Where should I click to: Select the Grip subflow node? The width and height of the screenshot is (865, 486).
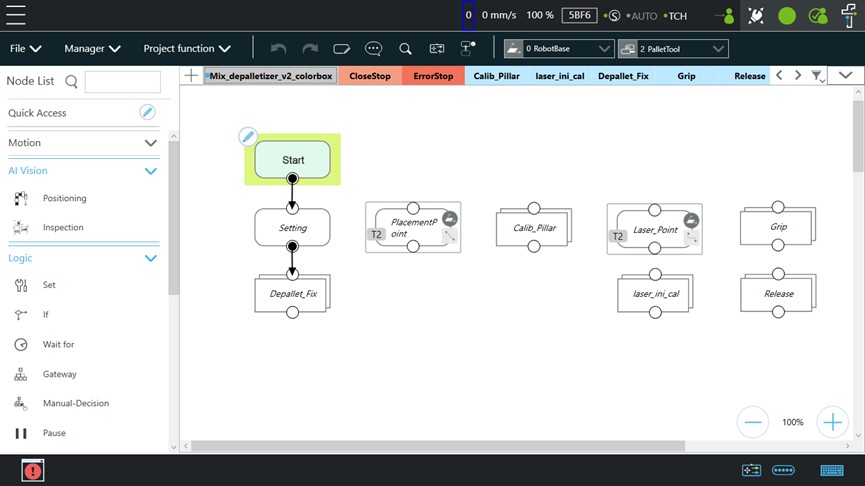click(778, 227)
